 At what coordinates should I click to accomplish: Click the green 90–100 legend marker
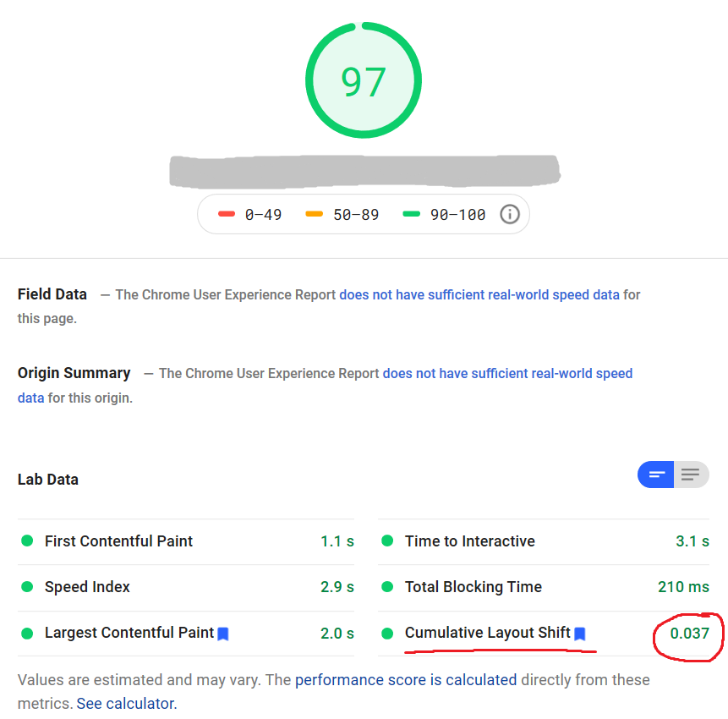pyautogui.click(x=411, y=214)
